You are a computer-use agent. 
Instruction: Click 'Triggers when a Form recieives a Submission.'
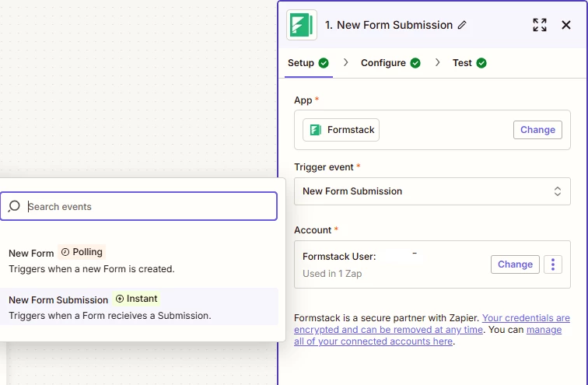coord(110,316)
